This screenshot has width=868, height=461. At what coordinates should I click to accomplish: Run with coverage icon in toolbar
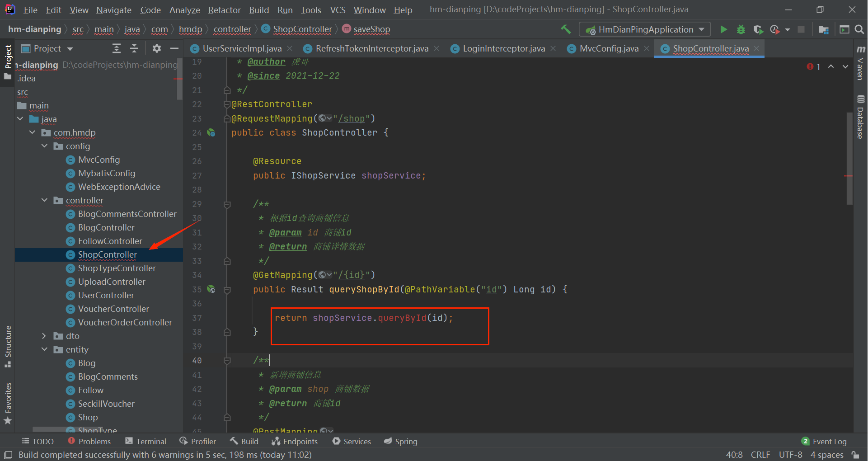[758, 29]
